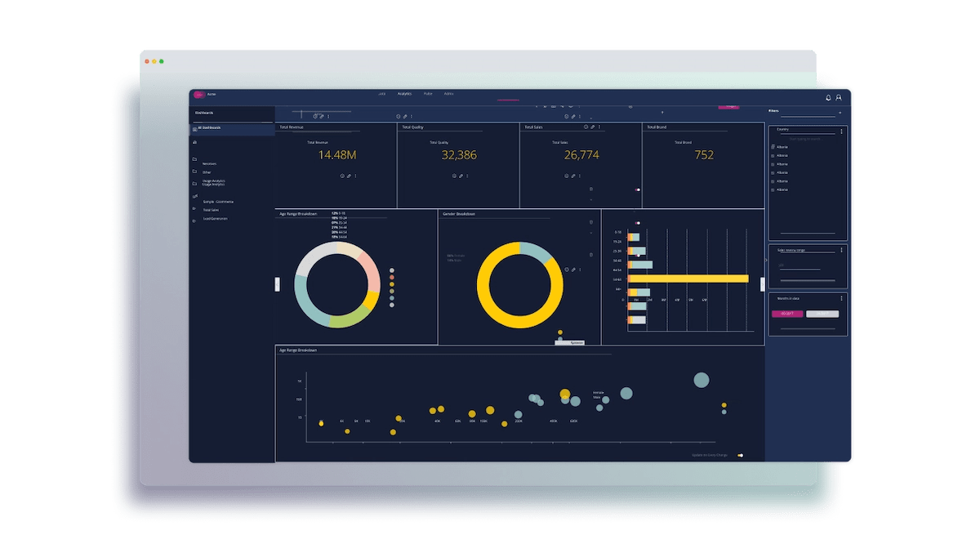980x553 pixels.
Task: Check the last Albania country checkbox
Action: (773, 190)
